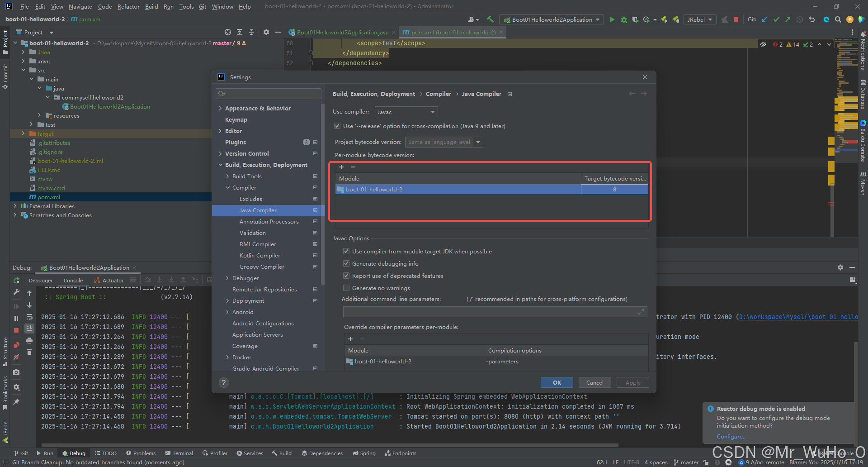Open the JRebel dropdown in toolbar
868x467 pixels.
pos(700,19)
